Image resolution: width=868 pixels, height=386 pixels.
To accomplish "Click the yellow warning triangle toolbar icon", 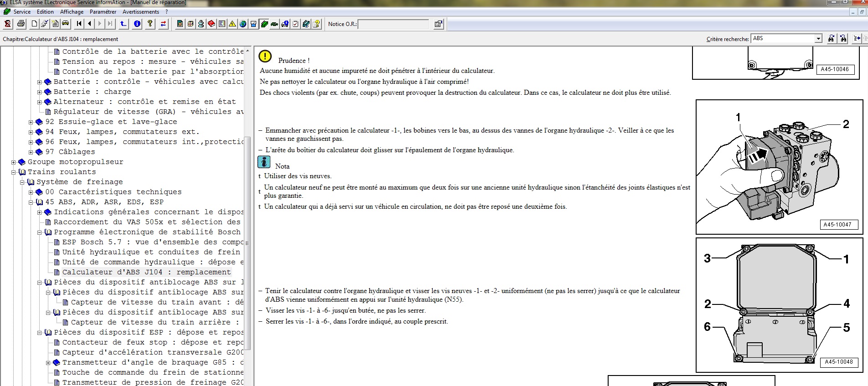I will (232, 24).
